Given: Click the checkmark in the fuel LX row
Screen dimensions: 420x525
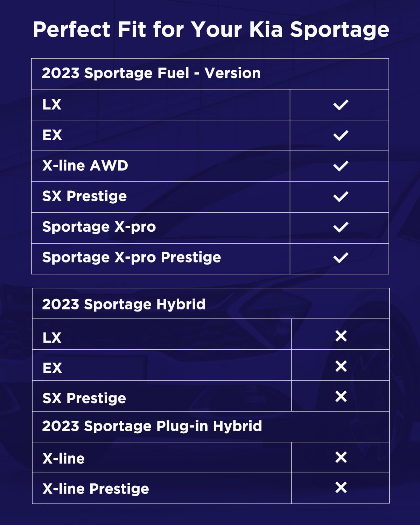Looking at the screenshot, I should (341, 105).
